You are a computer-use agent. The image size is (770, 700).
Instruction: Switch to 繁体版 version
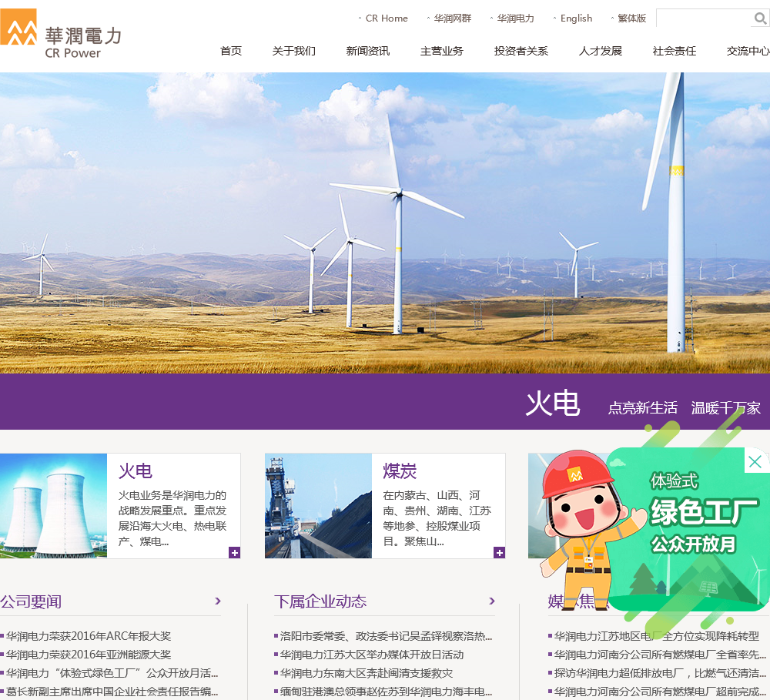coord(631,18)
